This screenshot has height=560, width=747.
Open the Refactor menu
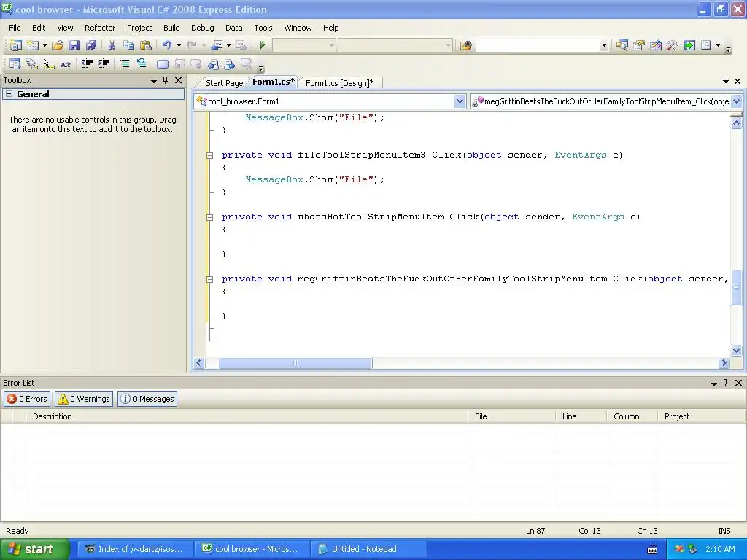100,28
